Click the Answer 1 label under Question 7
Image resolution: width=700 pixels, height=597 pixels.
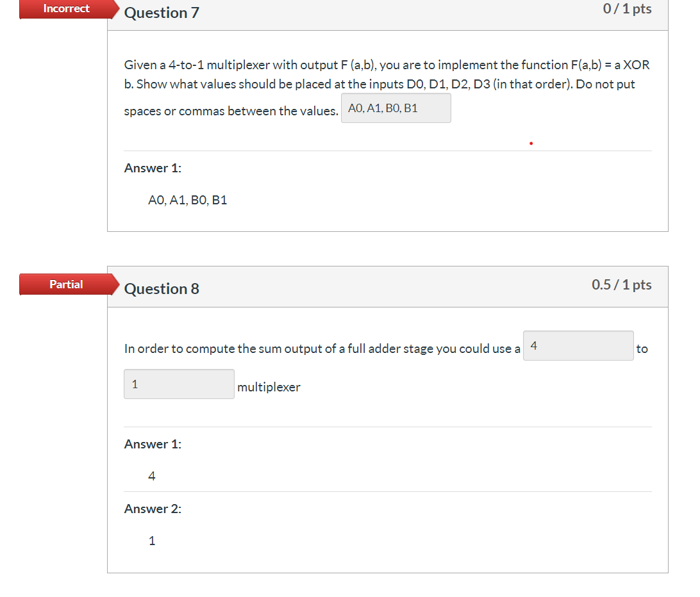tap(153, 168)
